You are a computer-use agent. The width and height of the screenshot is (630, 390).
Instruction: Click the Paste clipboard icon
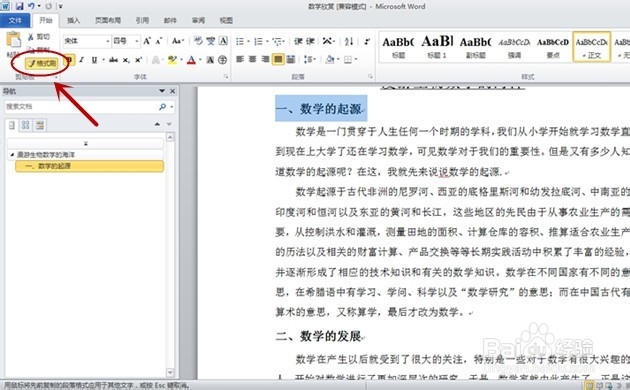(x=13, y=40)
